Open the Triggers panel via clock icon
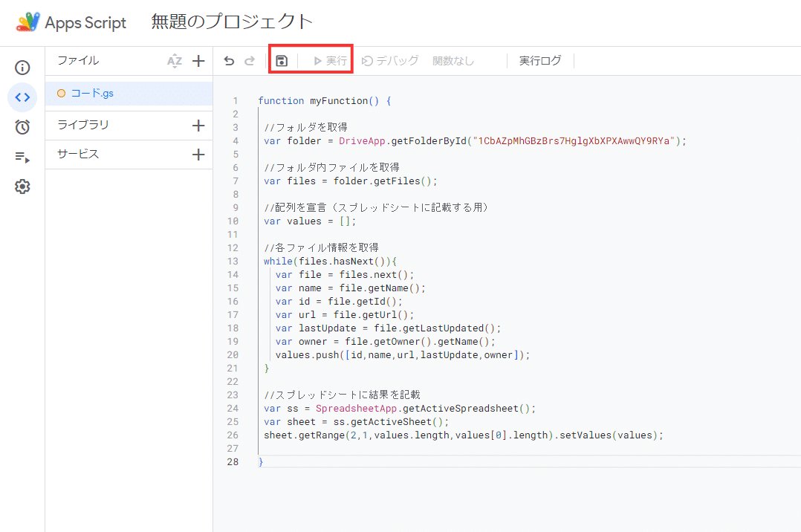 point(22,126)
